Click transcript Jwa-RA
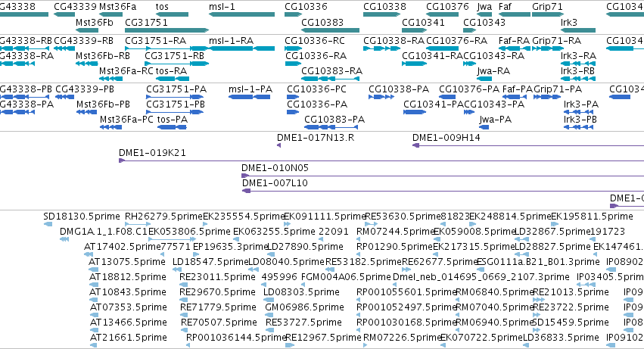Viewport: 644px width, 349px height. coord(493,71)
